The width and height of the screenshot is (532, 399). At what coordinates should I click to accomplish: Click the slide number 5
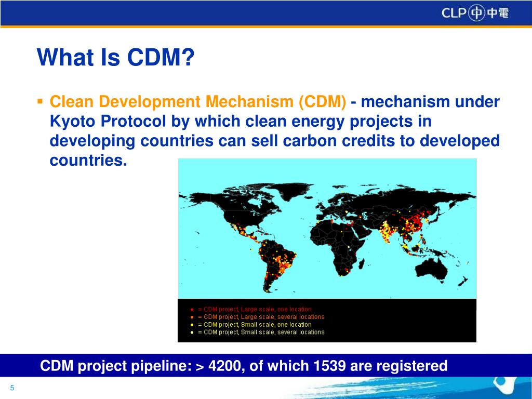pyautogui.click(x=12, y=388)
